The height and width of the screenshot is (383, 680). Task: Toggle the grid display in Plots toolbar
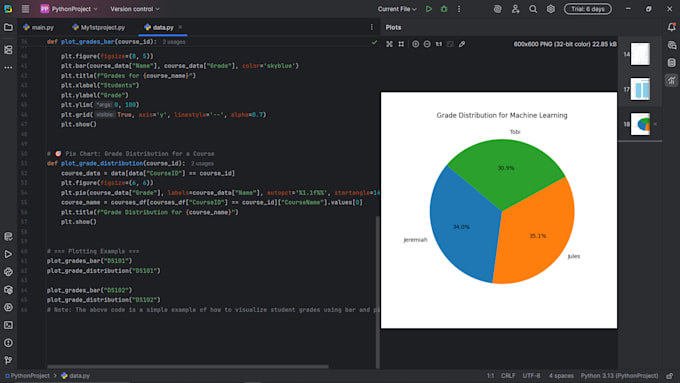pos(401,44)
